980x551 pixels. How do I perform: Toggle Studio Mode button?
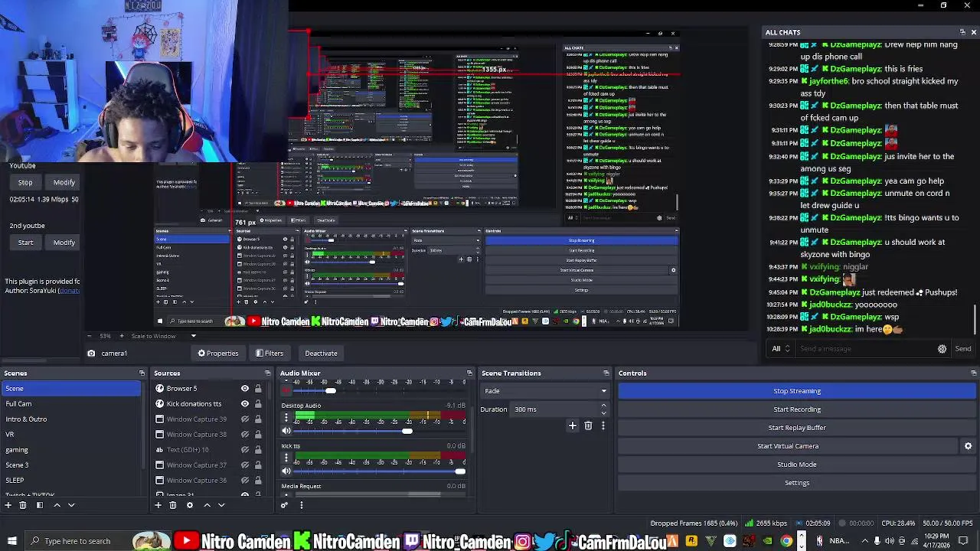point(797,465)
